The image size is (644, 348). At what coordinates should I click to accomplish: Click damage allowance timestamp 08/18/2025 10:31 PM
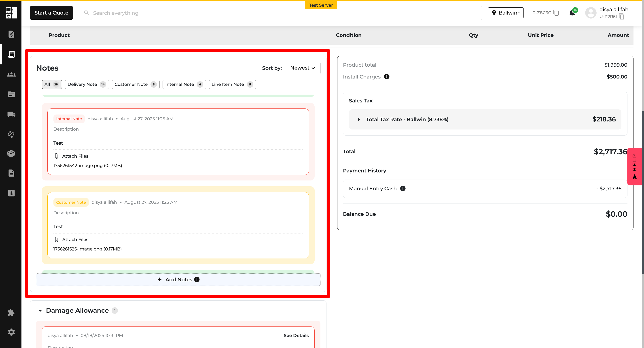[102, 335]
